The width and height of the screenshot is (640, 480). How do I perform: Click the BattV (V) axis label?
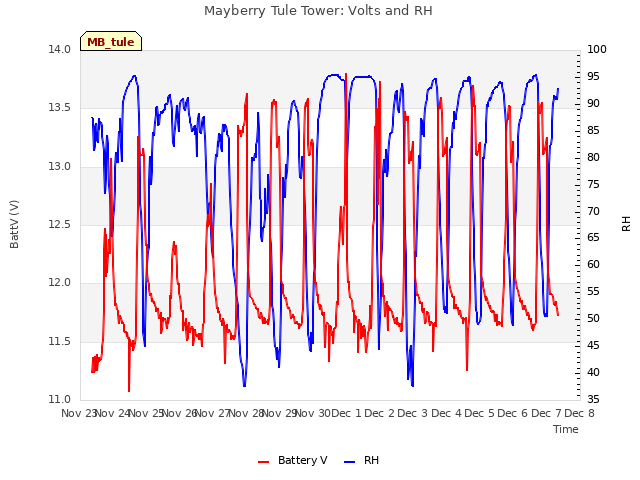pos(14,224)
